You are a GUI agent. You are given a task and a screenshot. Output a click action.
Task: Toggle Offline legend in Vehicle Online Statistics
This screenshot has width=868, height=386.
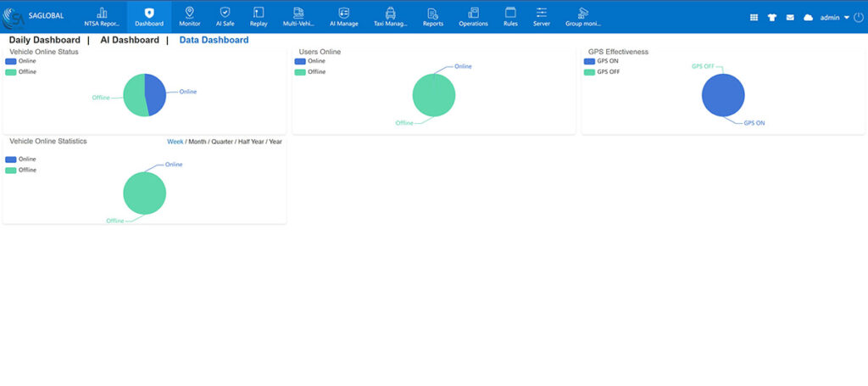point(20,170)
